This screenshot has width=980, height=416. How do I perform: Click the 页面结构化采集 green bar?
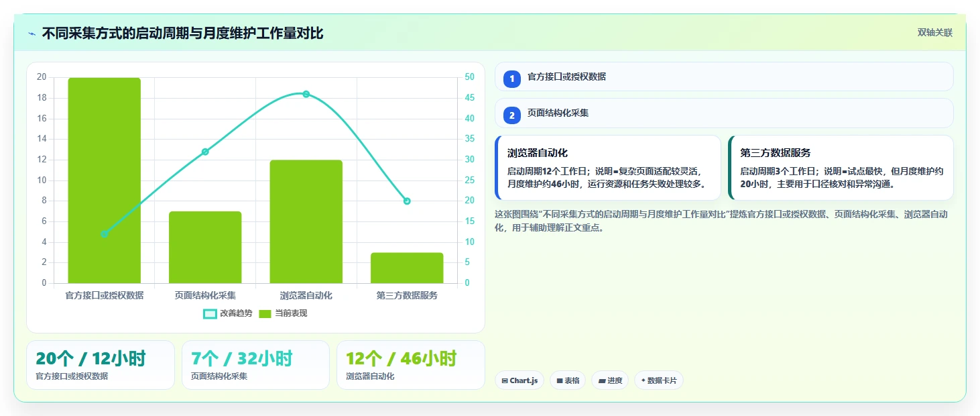(205, 247)
